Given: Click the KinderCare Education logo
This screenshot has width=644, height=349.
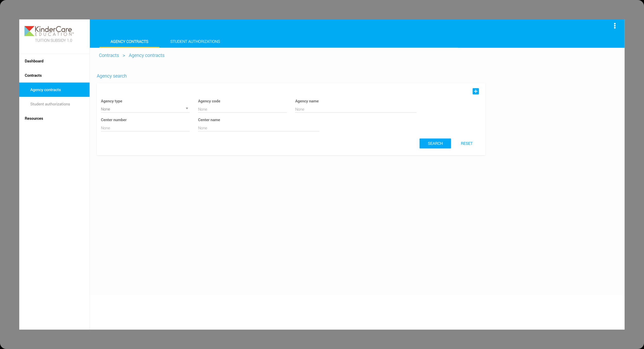Looking at the screenshot, I should click(x=49, y=31).
